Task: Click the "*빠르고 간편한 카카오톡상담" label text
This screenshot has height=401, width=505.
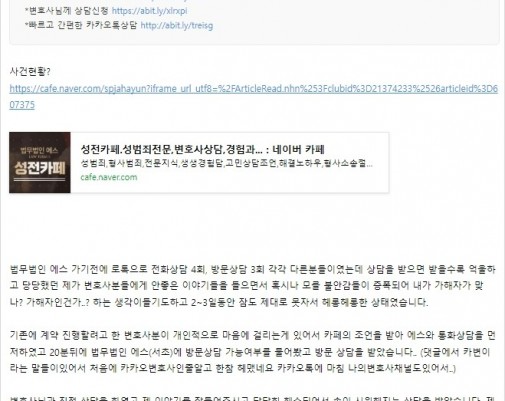Action: (x=81, y=25)
